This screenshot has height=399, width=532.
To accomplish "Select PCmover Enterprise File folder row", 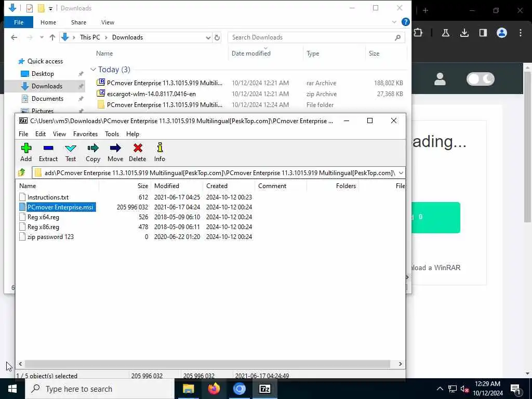I will click(x=250, y=105).
